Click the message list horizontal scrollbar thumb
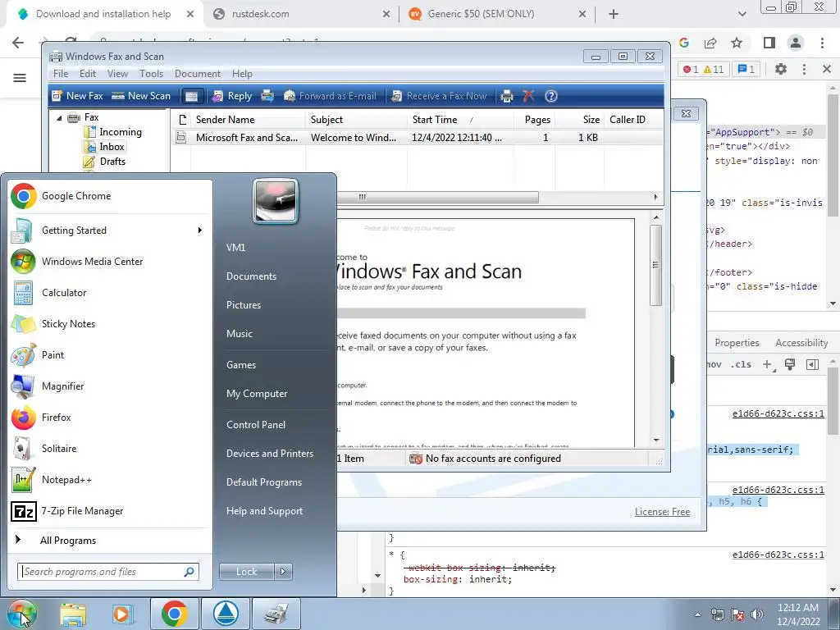The image size is (840, 630). pyautogui.click(x=436, y=197)
